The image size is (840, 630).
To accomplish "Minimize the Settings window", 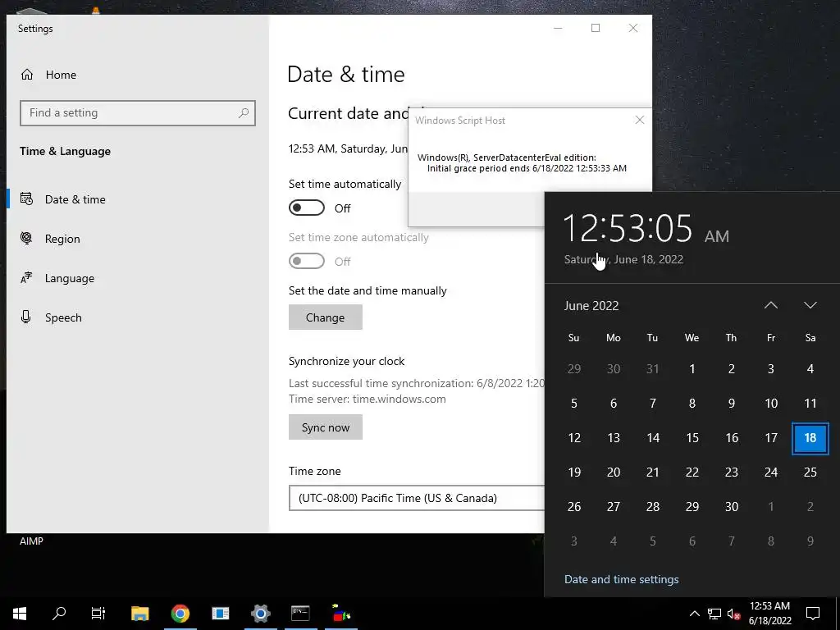I will click(x=558, y=28).
